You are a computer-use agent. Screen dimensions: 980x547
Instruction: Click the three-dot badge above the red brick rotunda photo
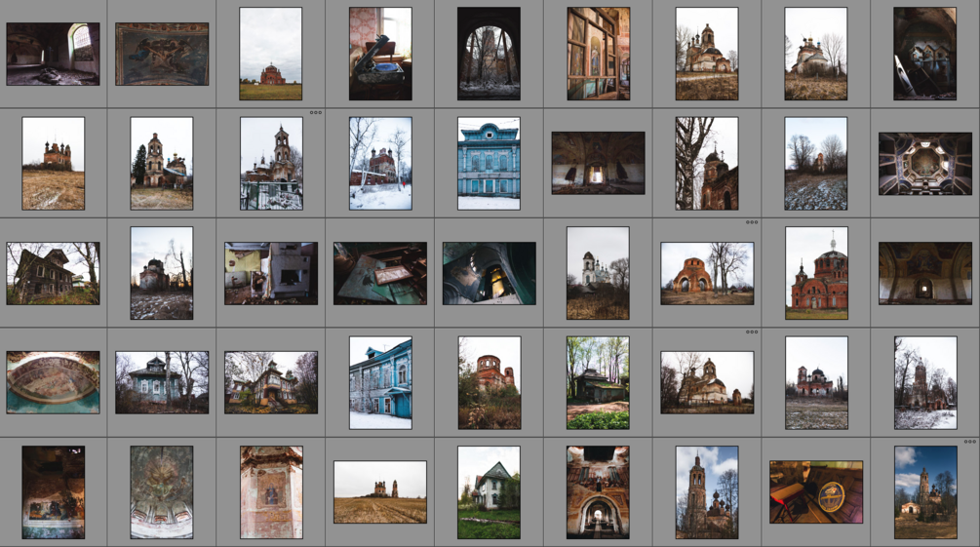751,222
